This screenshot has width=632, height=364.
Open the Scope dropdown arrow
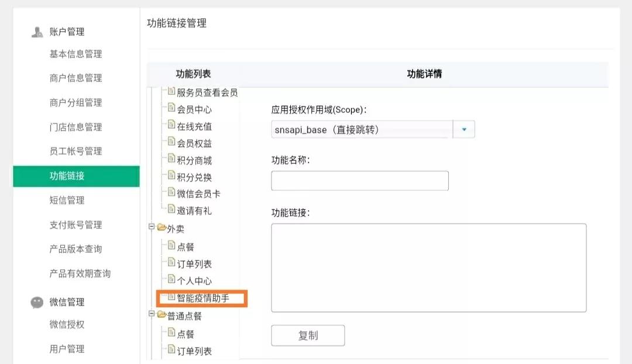pos(464,129)
